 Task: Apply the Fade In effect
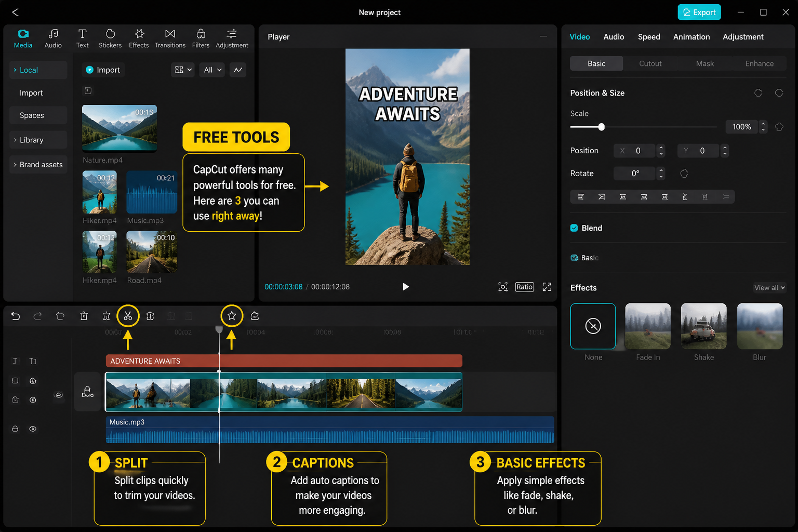point(648,326)
